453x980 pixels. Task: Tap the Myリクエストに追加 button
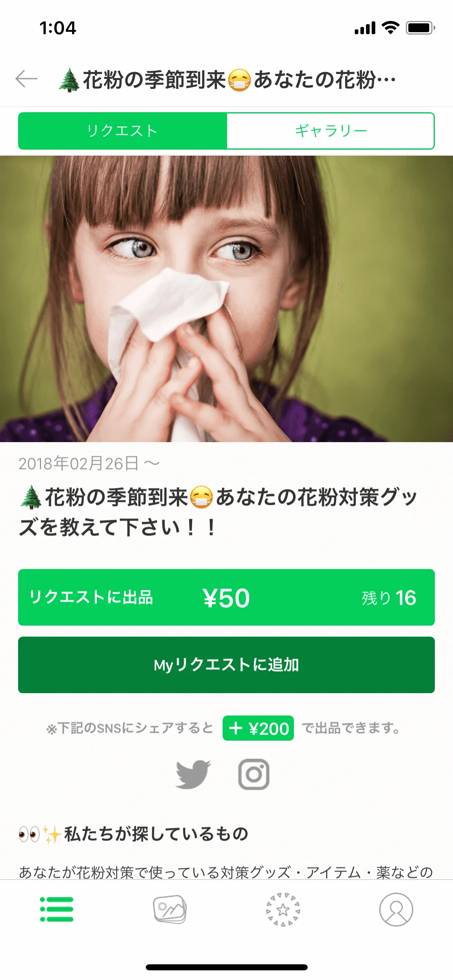[x=226, y=665]
